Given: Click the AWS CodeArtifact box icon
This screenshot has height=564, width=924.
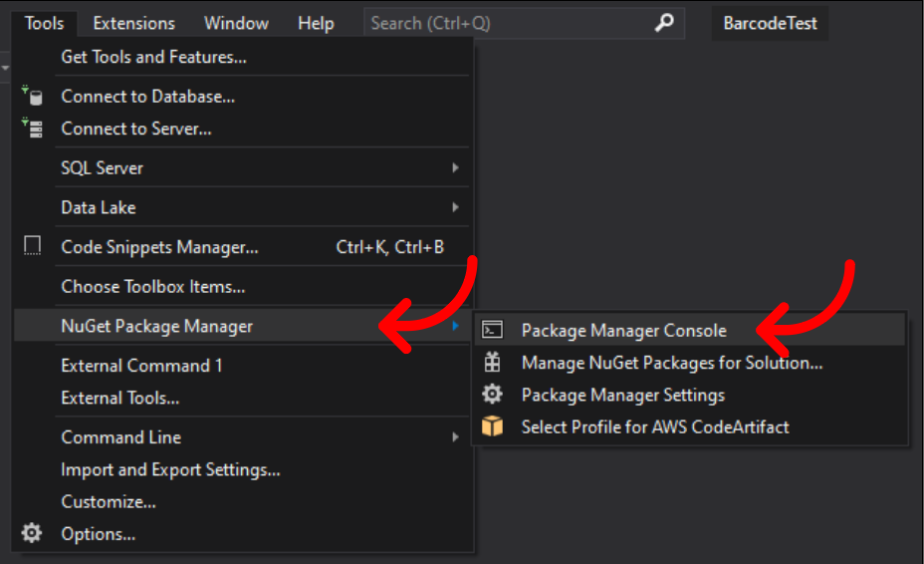Looking at the screenshot, I should click(493, 425).
